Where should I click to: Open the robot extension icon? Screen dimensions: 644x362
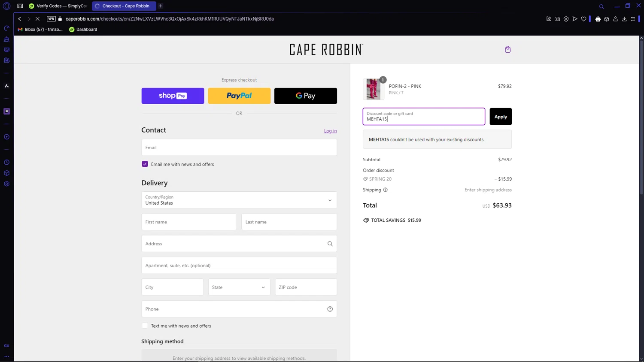[x=598, y=19]
